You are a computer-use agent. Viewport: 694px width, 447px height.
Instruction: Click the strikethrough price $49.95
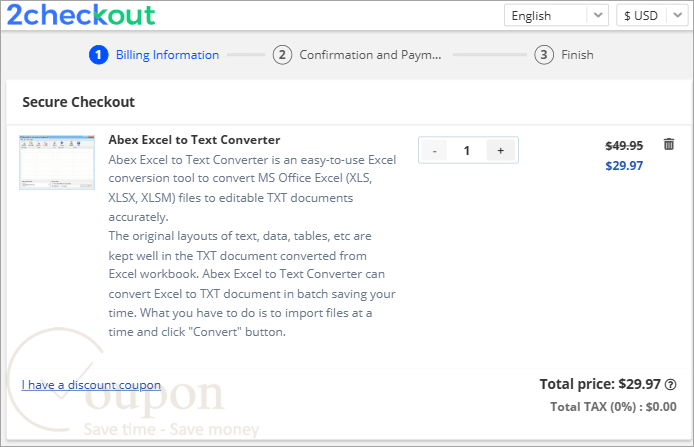coord(624,146)
